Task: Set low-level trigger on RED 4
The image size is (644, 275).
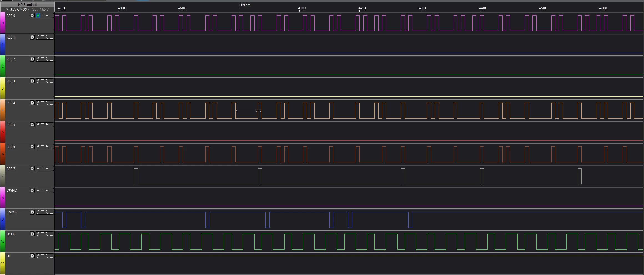Action: (51, 103)
